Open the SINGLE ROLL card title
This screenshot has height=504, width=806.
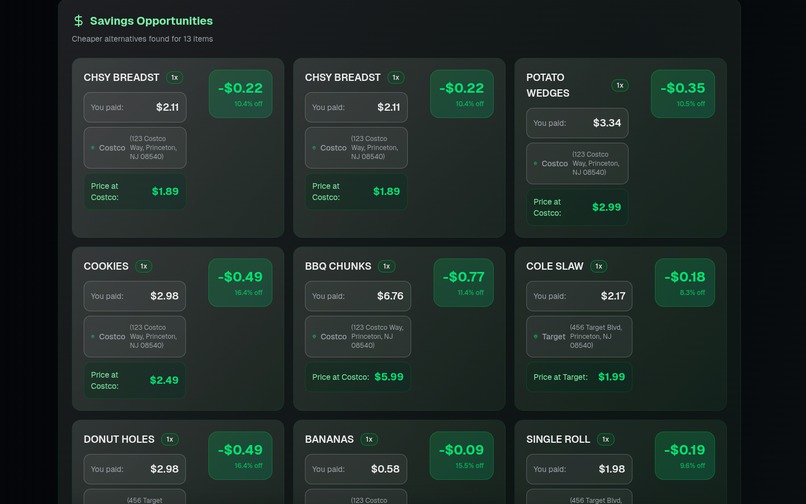click(x=558, y=439)
